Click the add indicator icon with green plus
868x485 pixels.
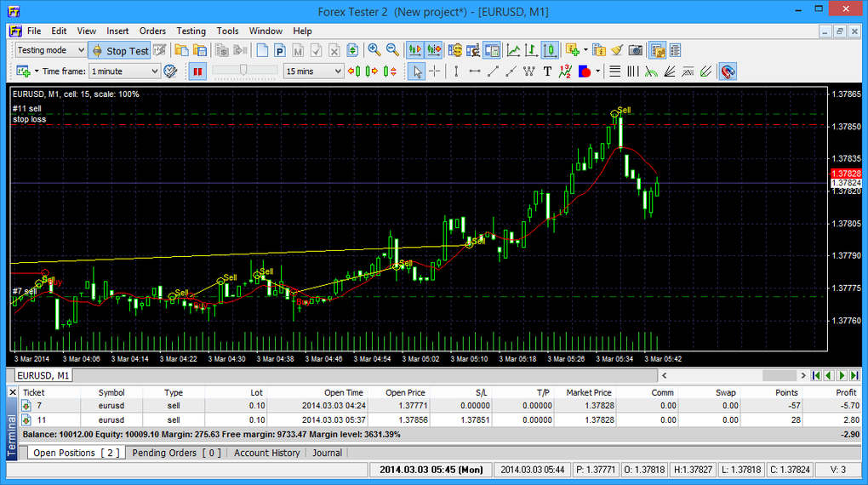click(572, 50)
